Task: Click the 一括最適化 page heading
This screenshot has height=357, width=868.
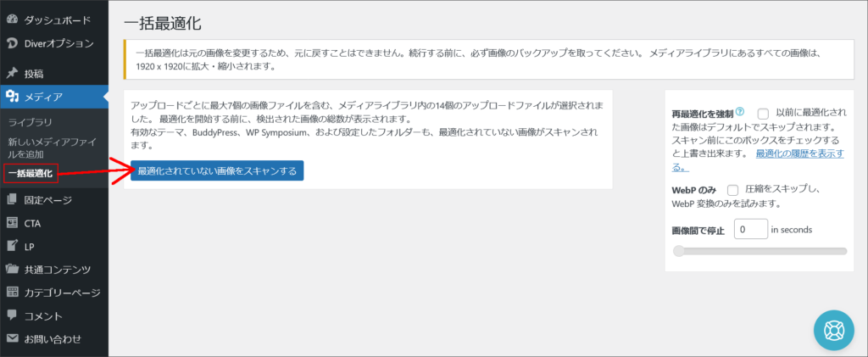Action: coord(162,23)
